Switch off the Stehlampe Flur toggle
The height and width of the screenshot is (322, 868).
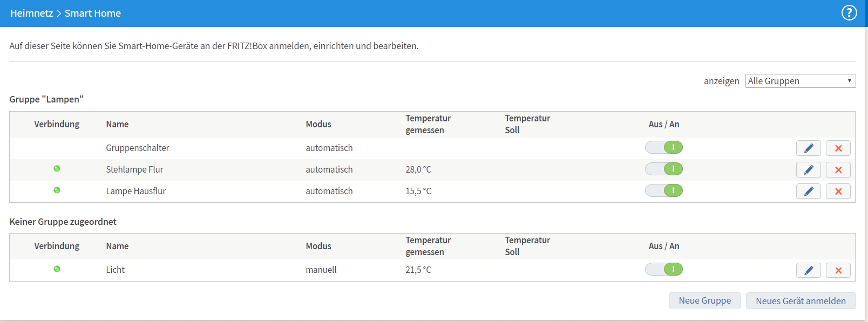click(x=664, y=169)
